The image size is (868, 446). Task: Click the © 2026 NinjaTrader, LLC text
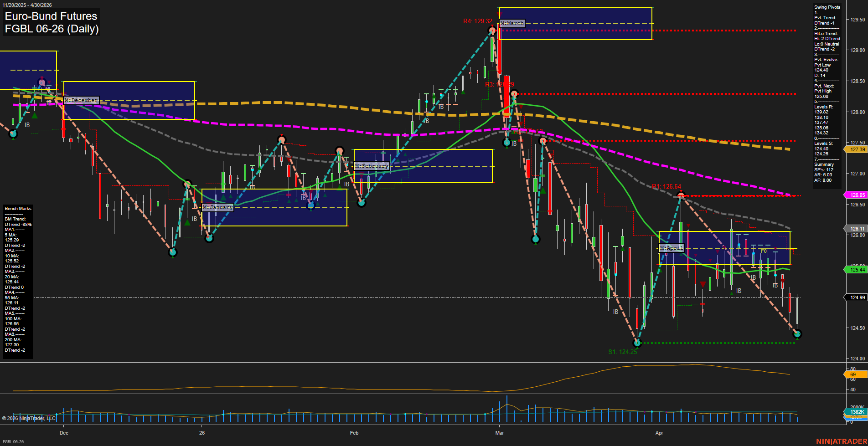coord(28,418)
